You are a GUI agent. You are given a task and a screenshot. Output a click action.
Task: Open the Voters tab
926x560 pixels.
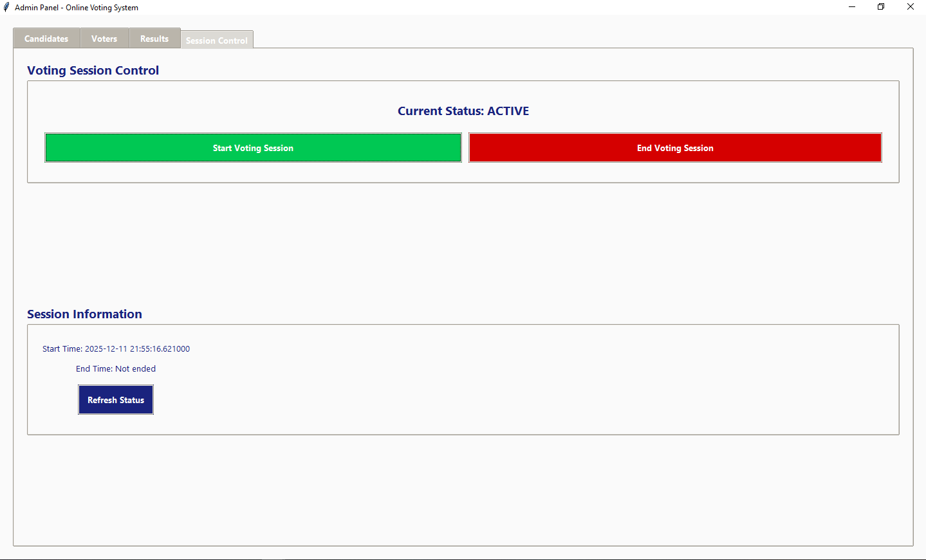(x=104, y=38)
